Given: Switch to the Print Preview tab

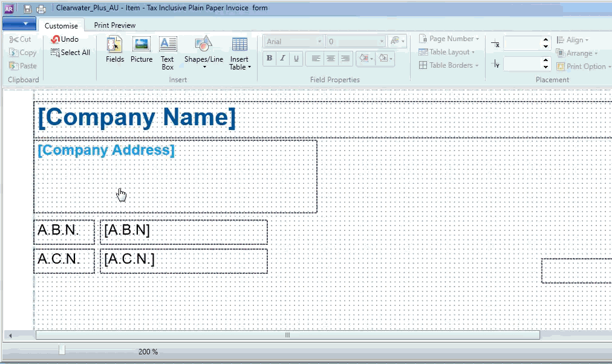Looking at the screenshot, I should 114,25.
